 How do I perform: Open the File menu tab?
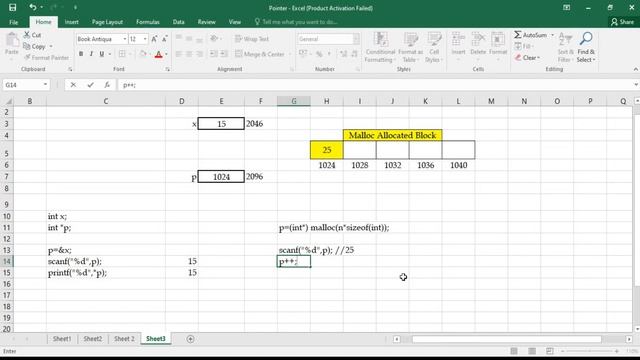(13, 22)
